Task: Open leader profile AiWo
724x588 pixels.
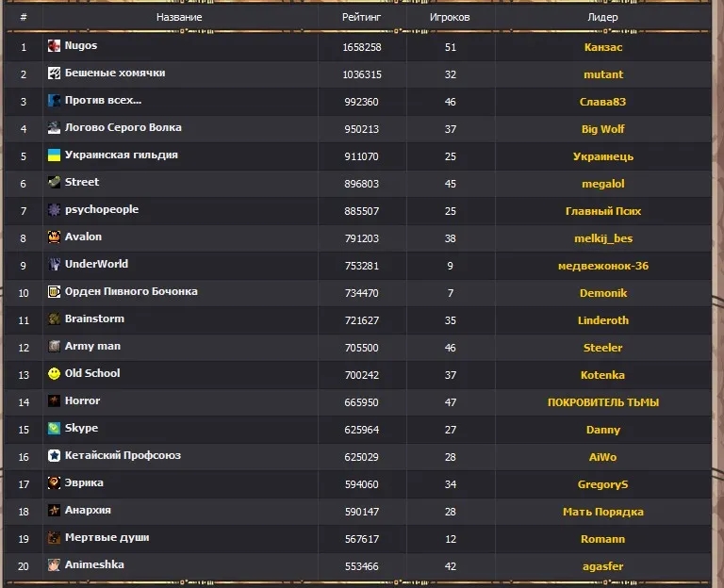Action: pyautogui.click(x=602, y=457)
